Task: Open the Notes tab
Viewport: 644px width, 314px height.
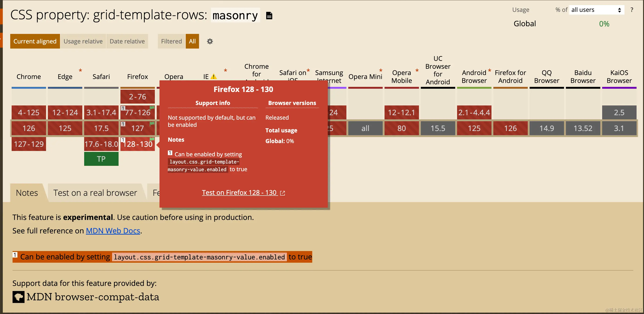Action: click(x=27, y=193)
